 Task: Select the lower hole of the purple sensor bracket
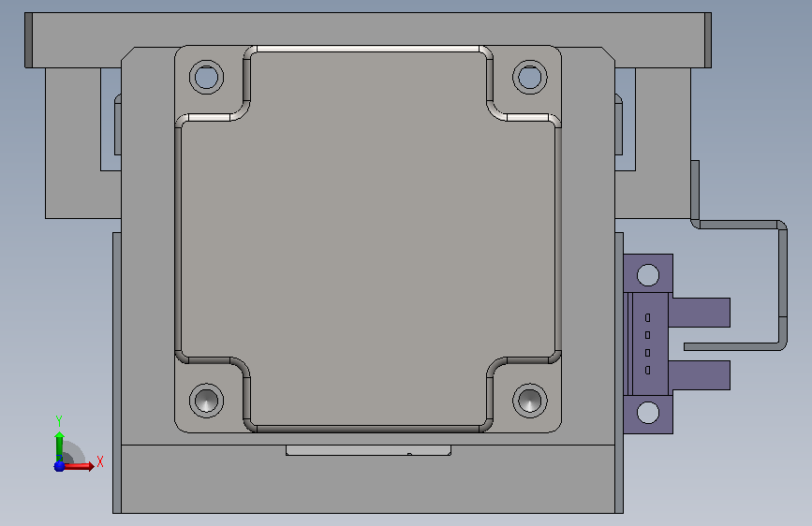648,413
